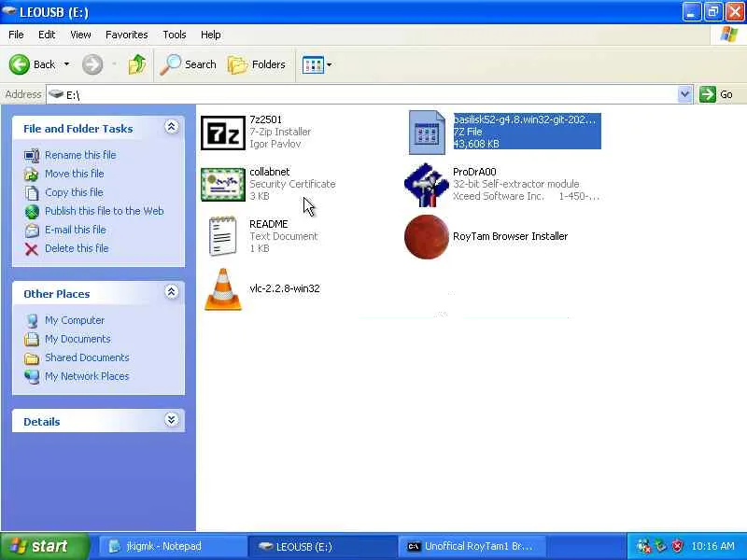Viewport: 747px width, 560px height.
Task: Click the My Computer icon in sidebar
Action: [32, 321]
